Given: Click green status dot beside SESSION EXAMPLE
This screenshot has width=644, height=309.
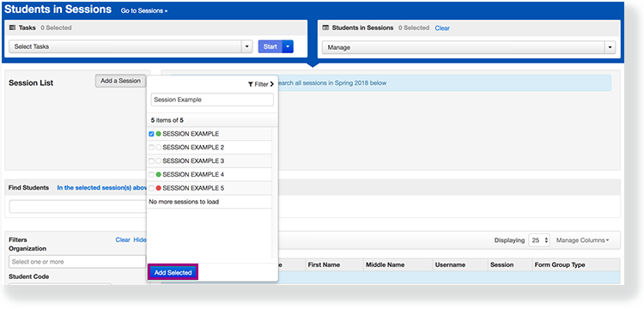Looking at the screenshot, I should click(159, 134).
